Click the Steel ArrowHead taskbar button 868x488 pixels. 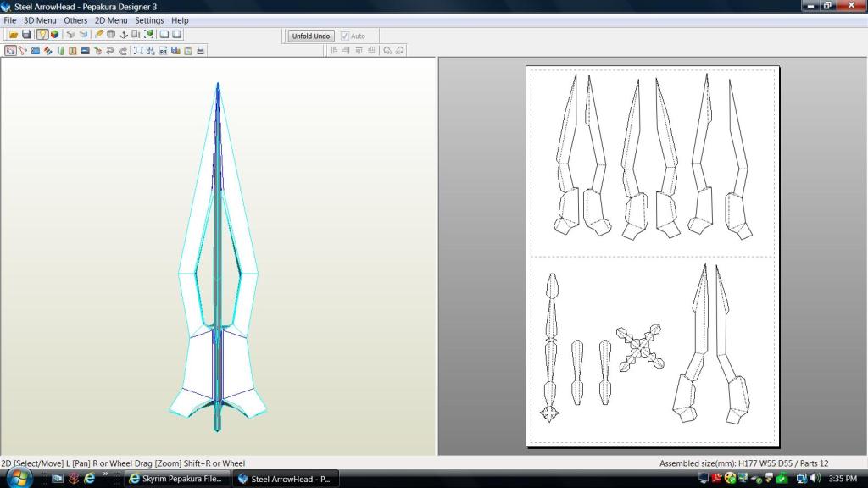coord(286,479)
